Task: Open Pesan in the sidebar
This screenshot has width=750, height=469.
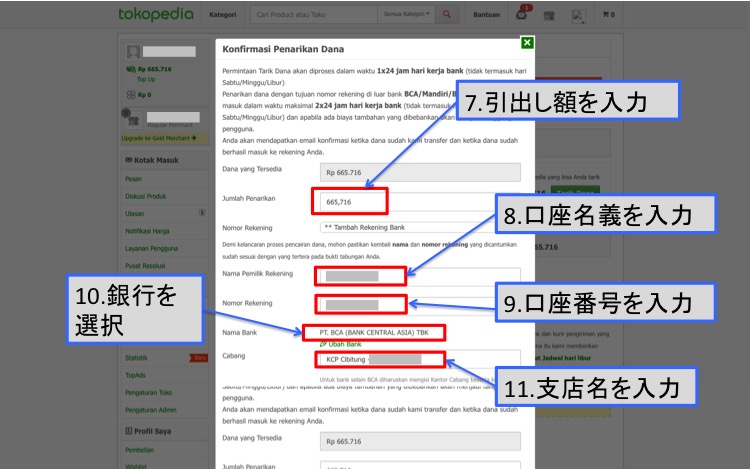Action: tap(133, 179)
